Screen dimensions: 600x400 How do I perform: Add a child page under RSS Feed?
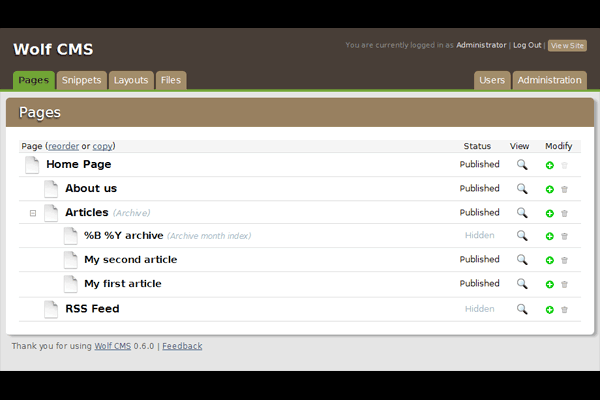(x=549, y=310)
